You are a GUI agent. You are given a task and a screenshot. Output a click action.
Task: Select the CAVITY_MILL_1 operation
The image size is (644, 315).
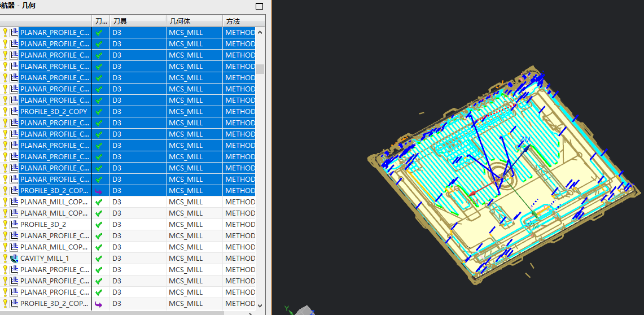(45, 259)
